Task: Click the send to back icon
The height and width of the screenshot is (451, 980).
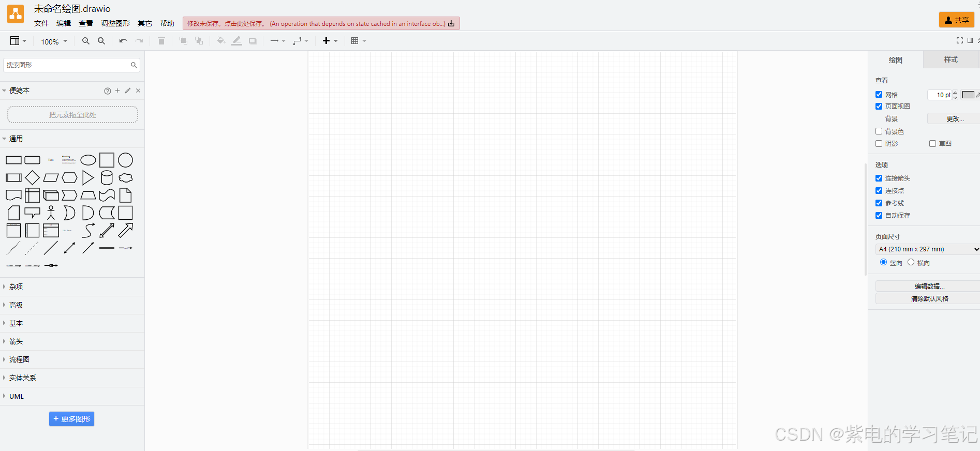Action: [199, 41]
